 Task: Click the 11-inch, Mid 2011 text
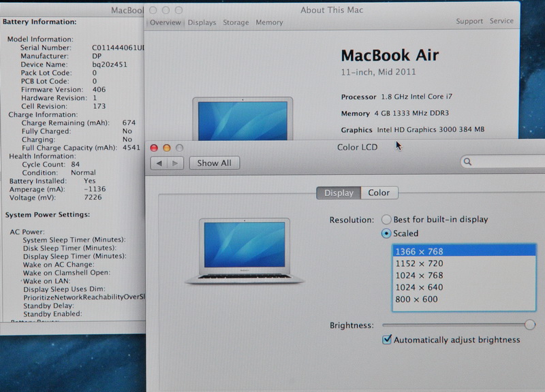[378, 72]
